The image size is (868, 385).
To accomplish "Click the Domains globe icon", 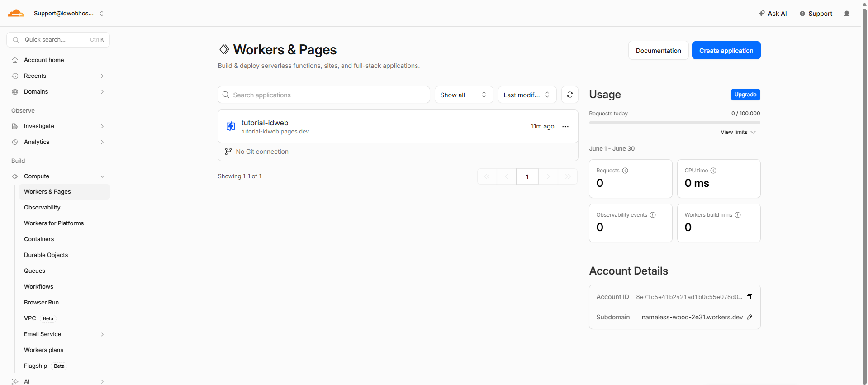I will pos(15,92).
